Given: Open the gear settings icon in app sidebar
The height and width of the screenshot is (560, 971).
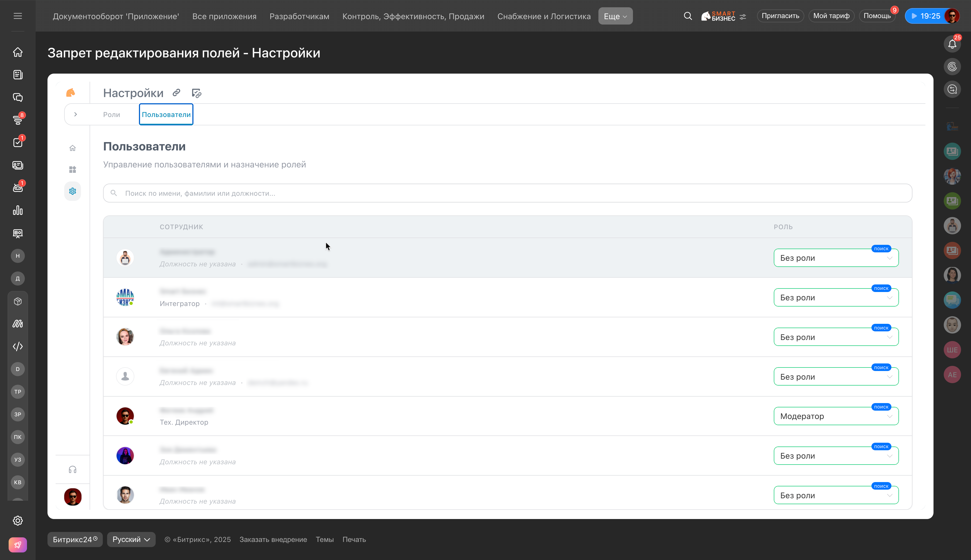Looking at the screenshot, I should click(x=72, y=191).
